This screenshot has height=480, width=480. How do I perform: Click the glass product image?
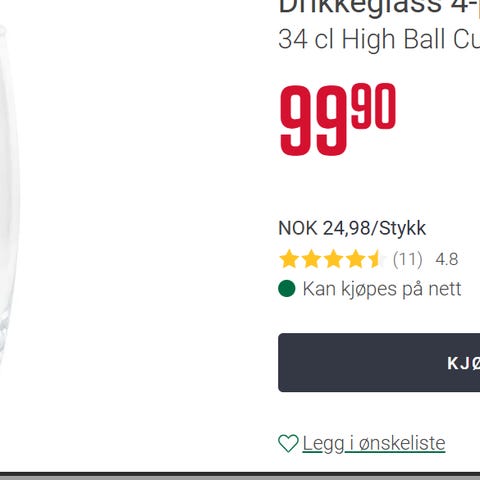10,193
